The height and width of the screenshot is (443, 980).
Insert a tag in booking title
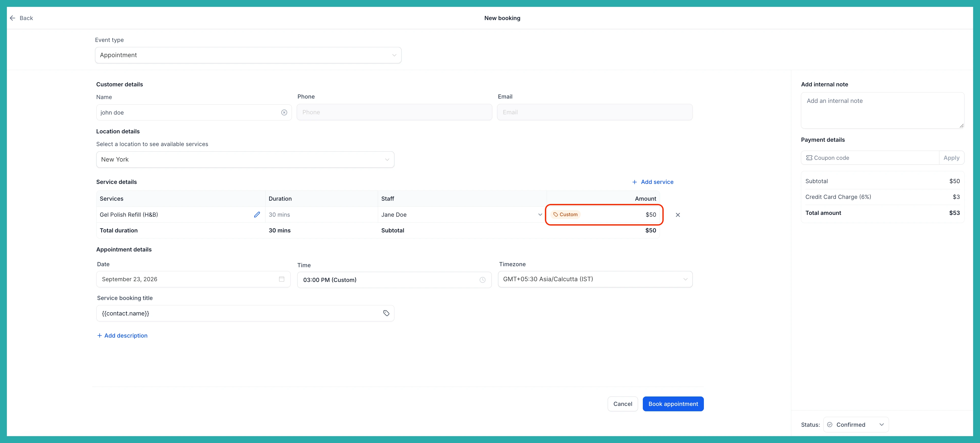[x=386, y=313]
